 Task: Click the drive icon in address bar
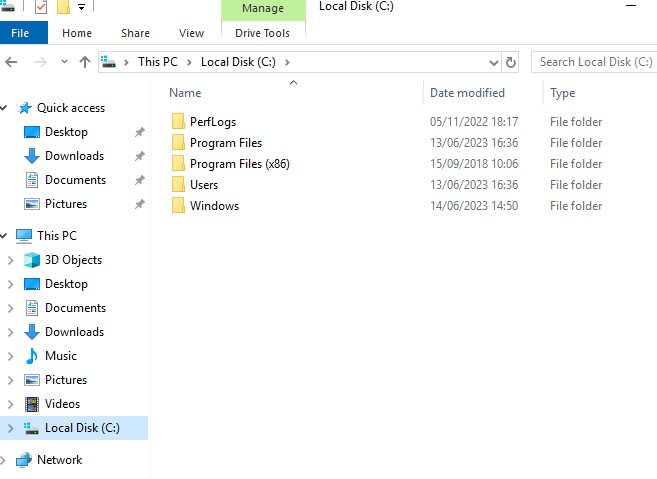tap(109, 62)
